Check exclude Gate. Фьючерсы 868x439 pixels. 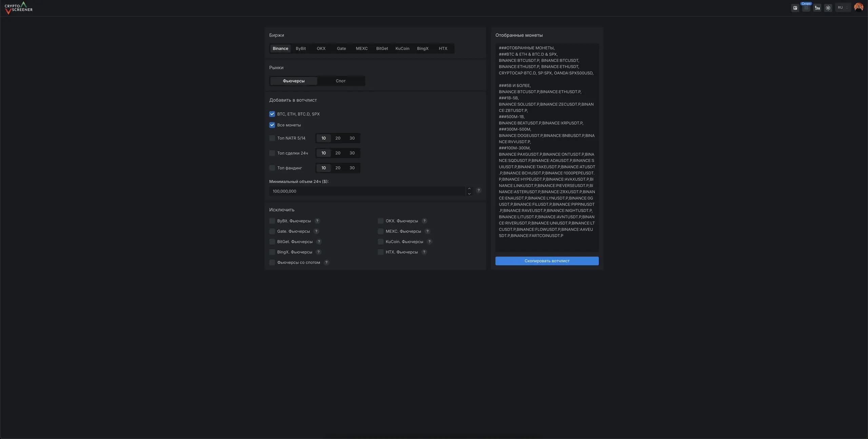(272, 231)
